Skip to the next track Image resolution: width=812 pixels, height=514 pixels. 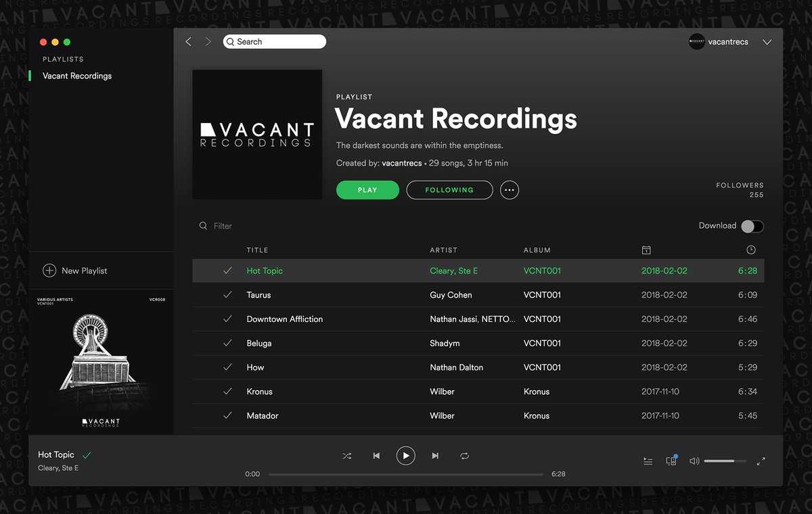(435, 456)
